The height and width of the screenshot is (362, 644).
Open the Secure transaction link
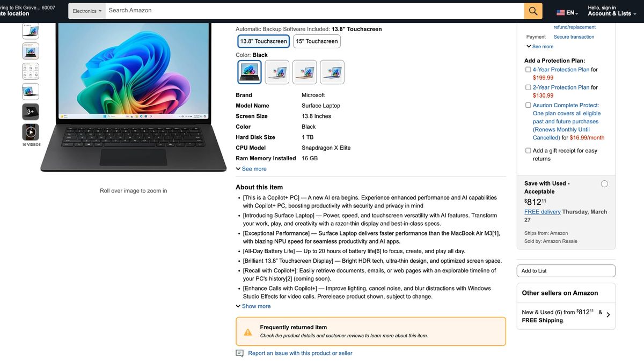(x=574, y=37)
